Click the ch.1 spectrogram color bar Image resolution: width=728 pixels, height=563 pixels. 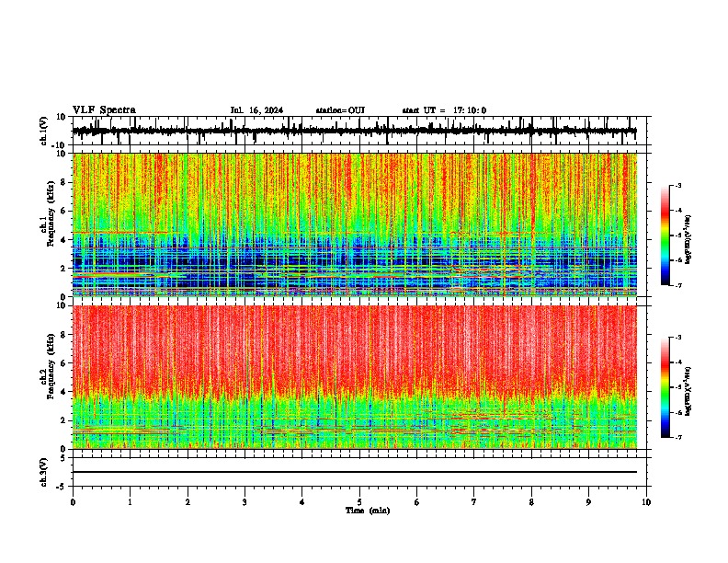pos(665,236)
